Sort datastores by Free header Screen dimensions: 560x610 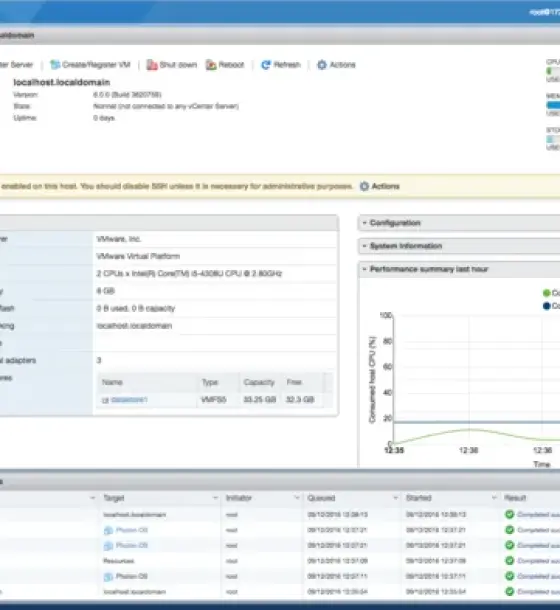coord(294,382)
